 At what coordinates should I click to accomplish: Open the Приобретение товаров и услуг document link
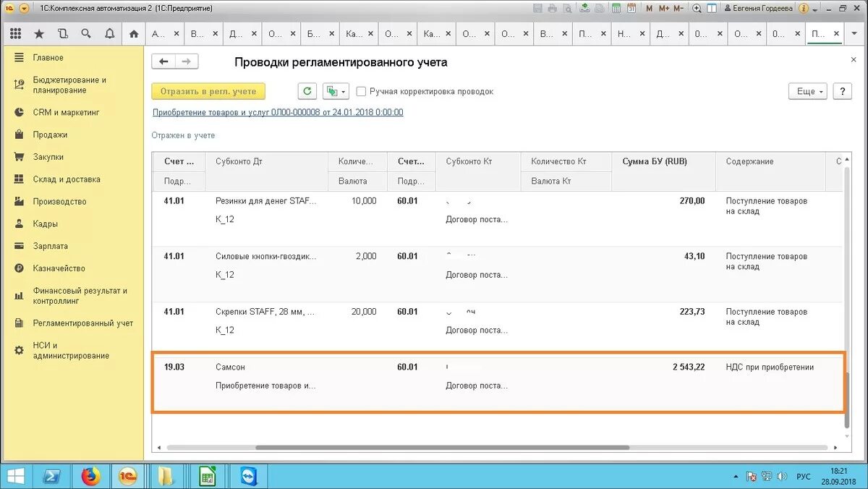point(278,112)
